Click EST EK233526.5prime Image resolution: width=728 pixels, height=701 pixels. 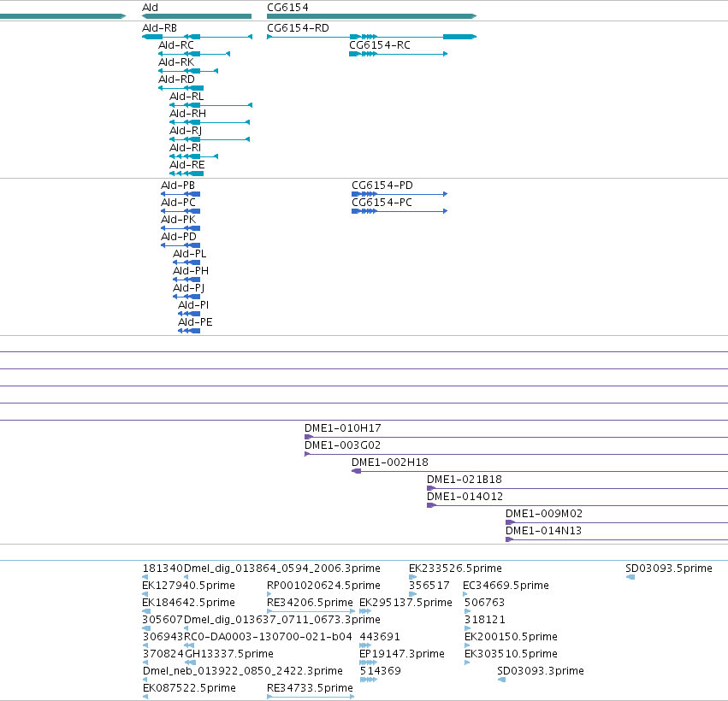pyautogui.click(x=455, y=568)
